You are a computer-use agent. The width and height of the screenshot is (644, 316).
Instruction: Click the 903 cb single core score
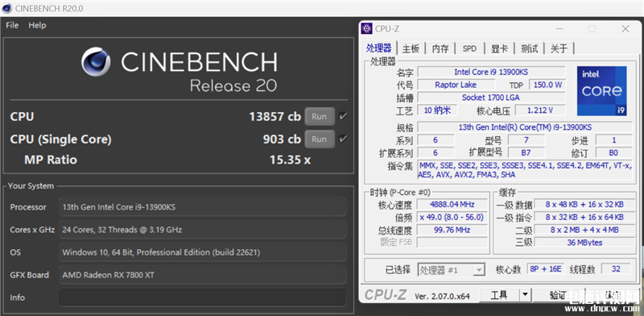tap(282, 139)
